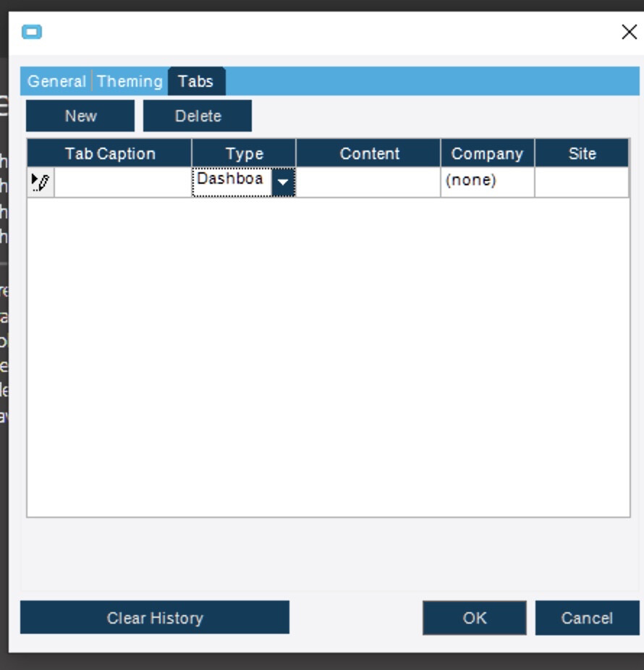Image resolution: width=644 pixels, height=670 pixels.
Task: Select the Tabs tab
Action: (x=195, y=82)
